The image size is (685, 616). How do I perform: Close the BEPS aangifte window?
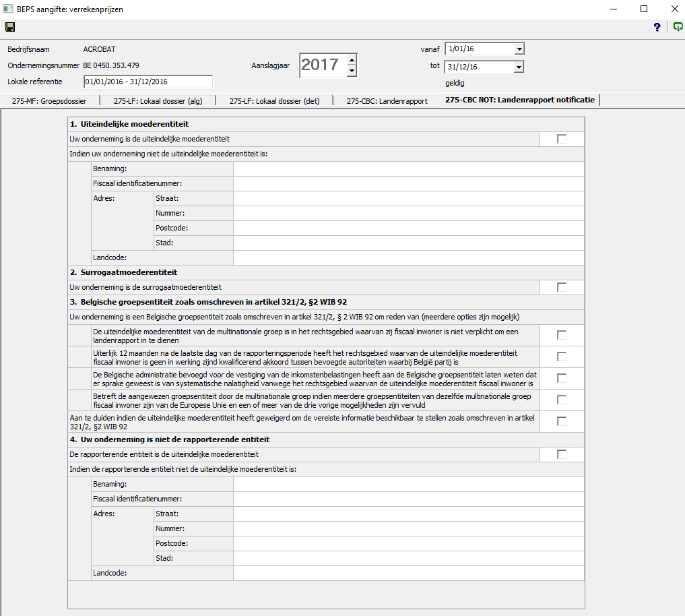[x=674, y=9]
